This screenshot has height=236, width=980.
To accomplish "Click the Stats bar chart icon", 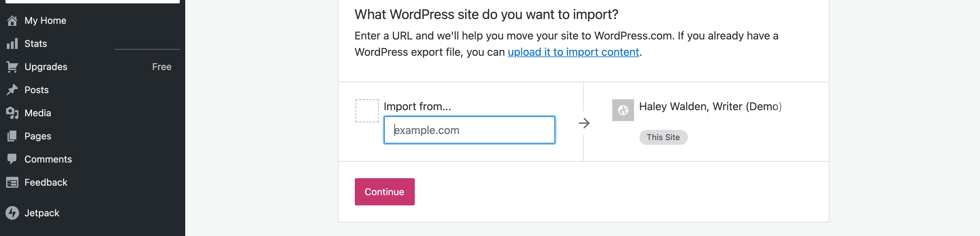I will [x=12, y=44].
